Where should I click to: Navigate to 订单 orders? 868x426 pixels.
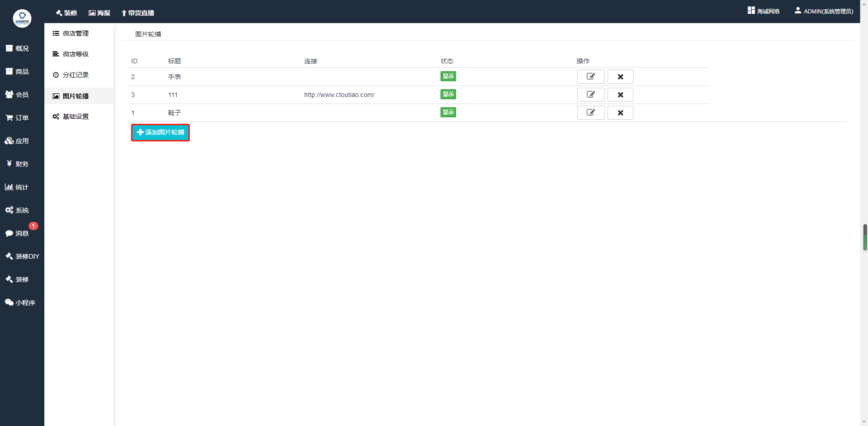[x=17, y=118]
